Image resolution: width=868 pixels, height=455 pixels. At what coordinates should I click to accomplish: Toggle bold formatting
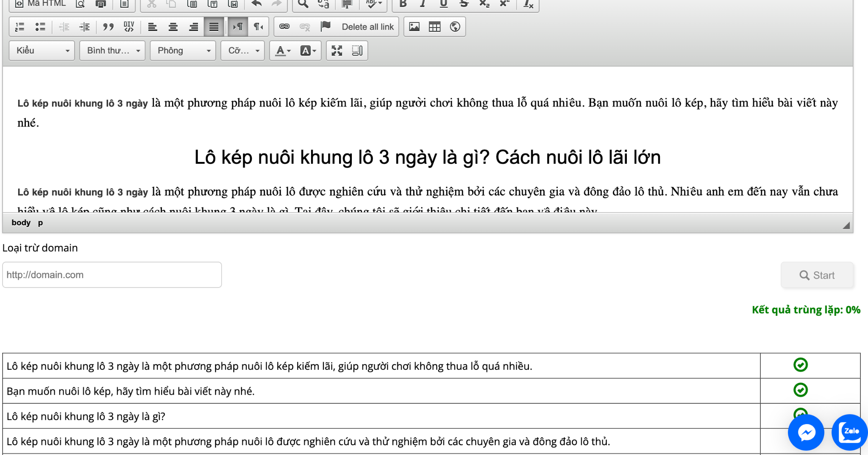pos(403,3)
